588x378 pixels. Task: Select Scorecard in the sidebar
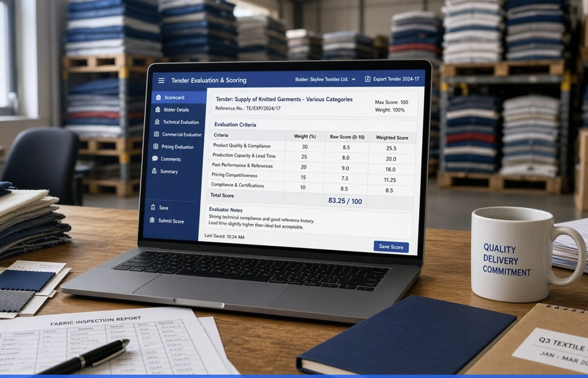pyautogui.click(x=179, y=97)
